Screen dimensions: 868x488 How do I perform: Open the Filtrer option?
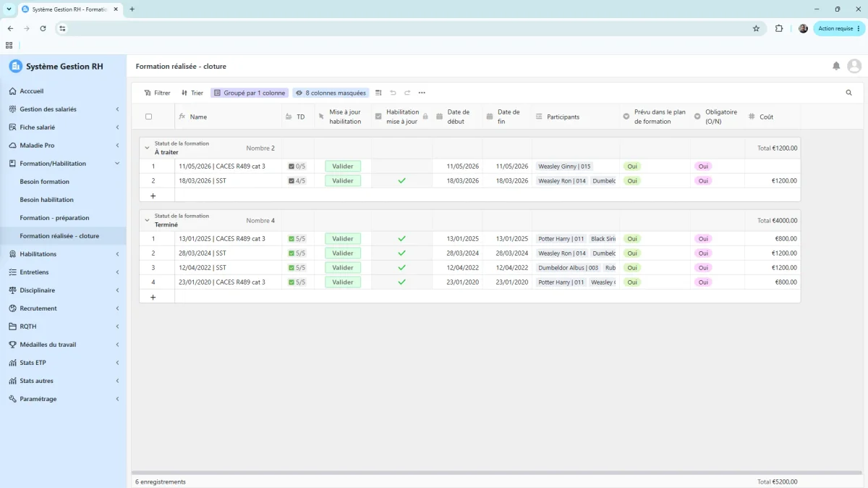(157, 93)
